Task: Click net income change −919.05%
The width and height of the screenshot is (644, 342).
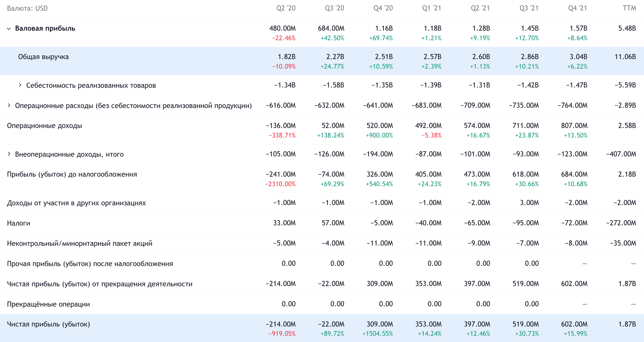Action: coord(282,334)
